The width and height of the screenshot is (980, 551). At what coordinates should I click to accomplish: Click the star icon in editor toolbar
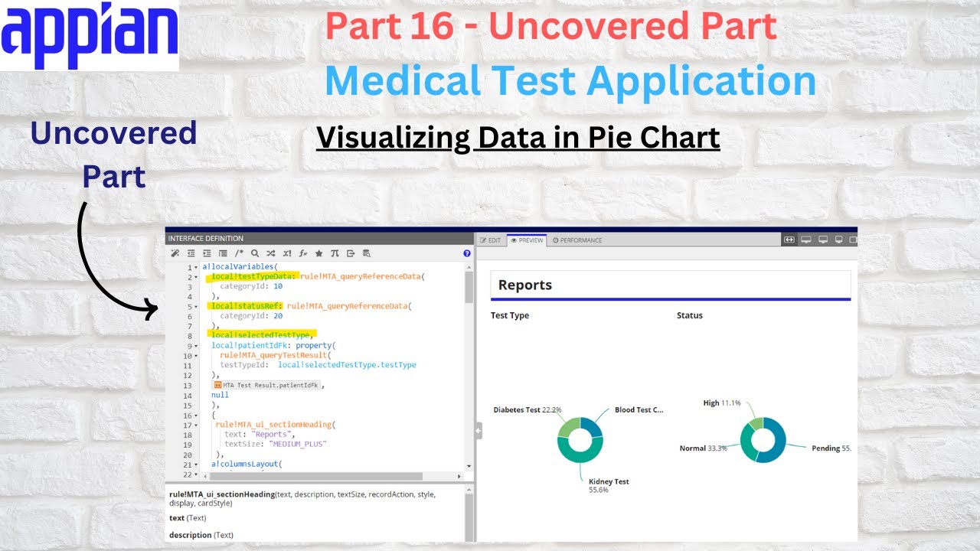(x=318, y=253)
